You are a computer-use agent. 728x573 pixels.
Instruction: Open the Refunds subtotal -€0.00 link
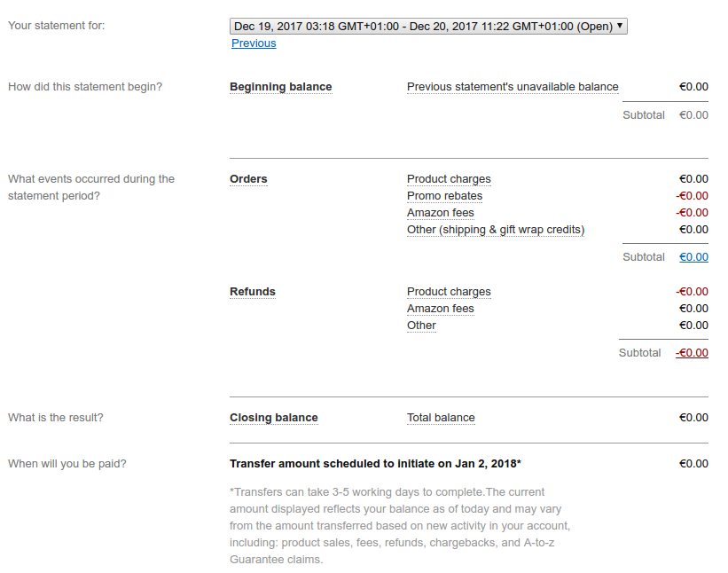[x=692, y=353]
